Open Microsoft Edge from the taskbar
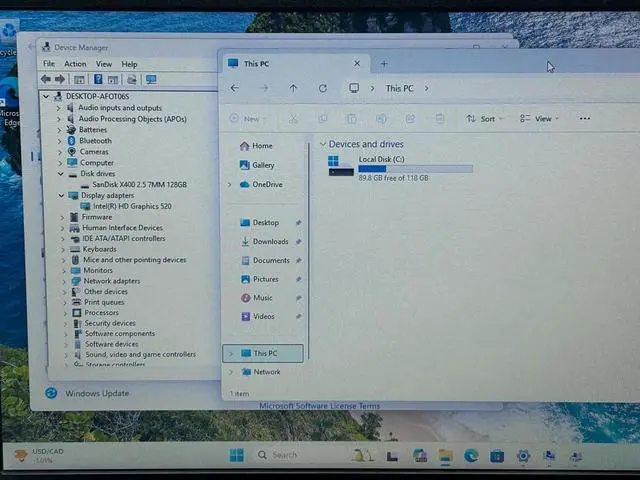The height and width of the screenshot is (480, 640). pos(470,456)
